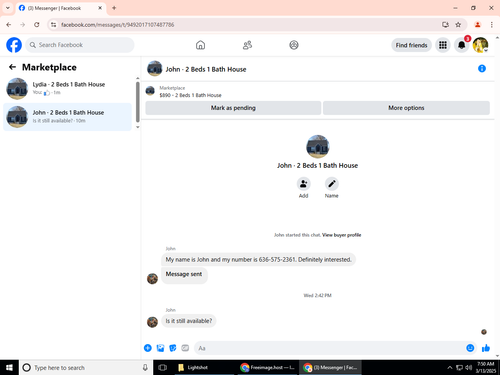500x375 pixels.
Task: Bookmark this page with the star icon
Action: click(x=458, y=25)
